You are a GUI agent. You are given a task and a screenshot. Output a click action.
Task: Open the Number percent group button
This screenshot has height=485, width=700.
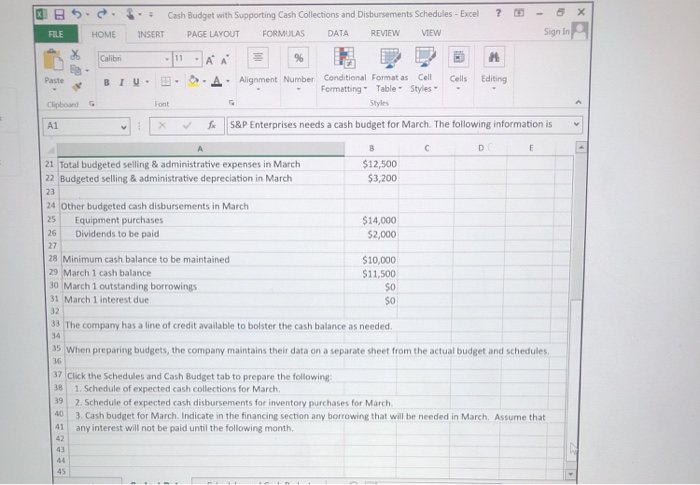pyautogui.click(x=299, y=67)
